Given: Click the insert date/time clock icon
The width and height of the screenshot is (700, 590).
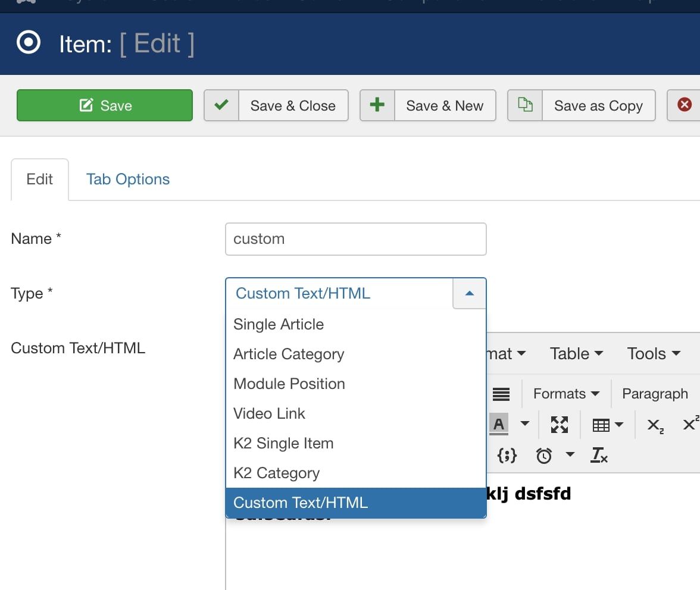Looking at the screenshot, I should (x=544, y=456).
